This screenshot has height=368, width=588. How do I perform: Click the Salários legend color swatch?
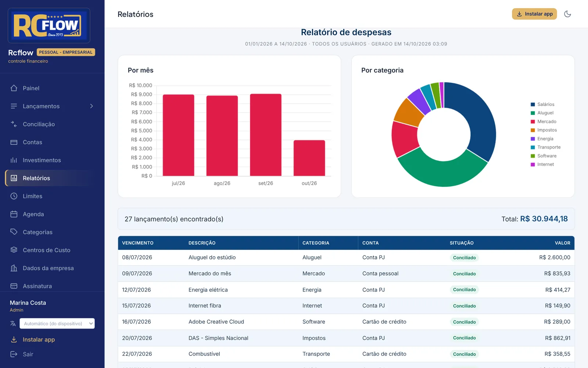pyautogui.click(x=533, y=105)
